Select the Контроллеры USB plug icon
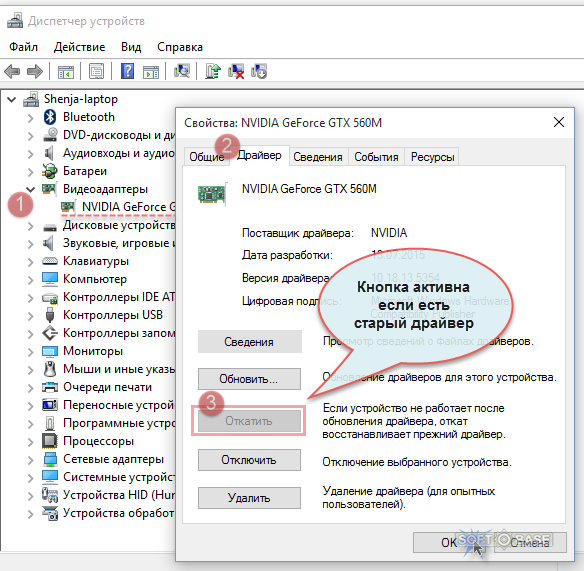 pos(50,315)
